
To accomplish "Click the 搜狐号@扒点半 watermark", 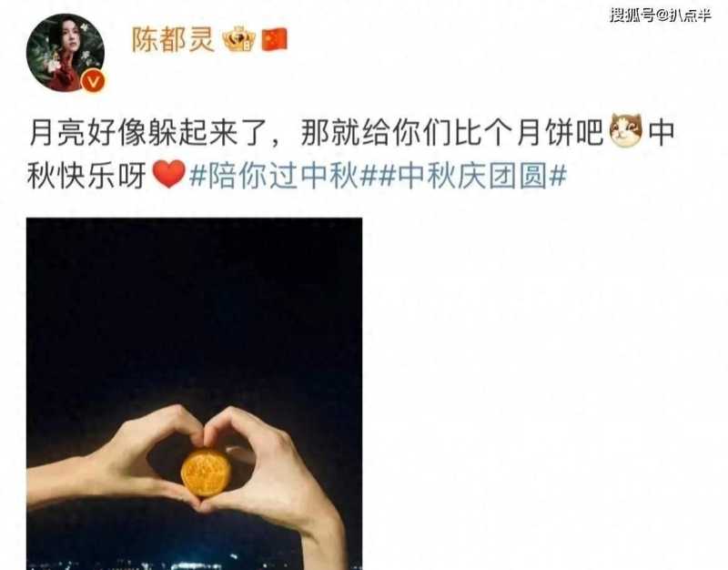I will (x=660, y=15).
